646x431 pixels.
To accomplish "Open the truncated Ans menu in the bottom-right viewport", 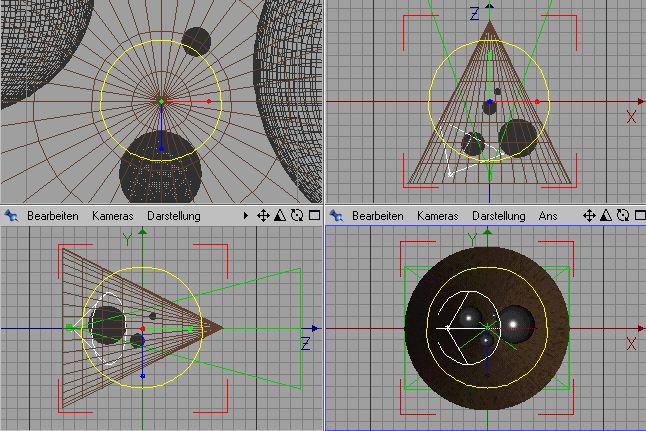I will point(548,215).
